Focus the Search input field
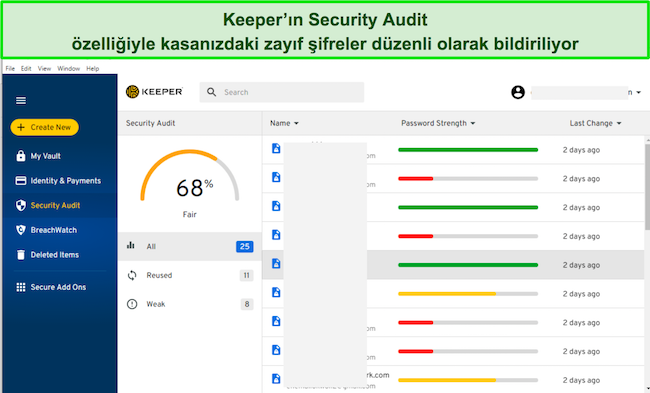650x393 pixels. point(281,92)
